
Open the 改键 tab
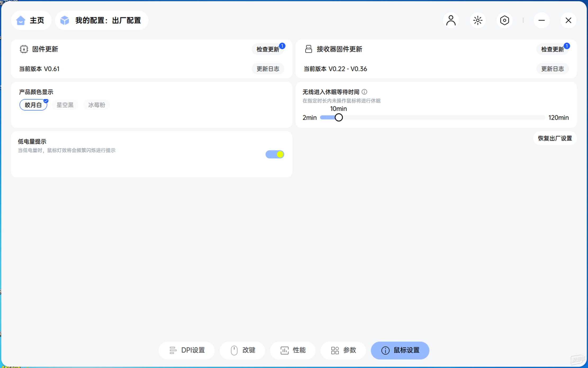pyautogui.click(x=242, y=350)
